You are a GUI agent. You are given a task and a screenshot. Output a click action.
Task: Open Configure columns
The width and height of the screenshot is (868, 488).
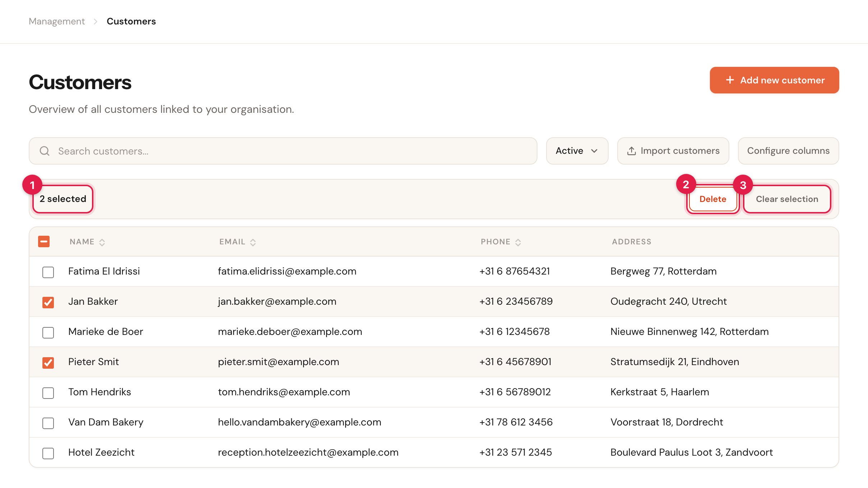click(x=788, y=151)
